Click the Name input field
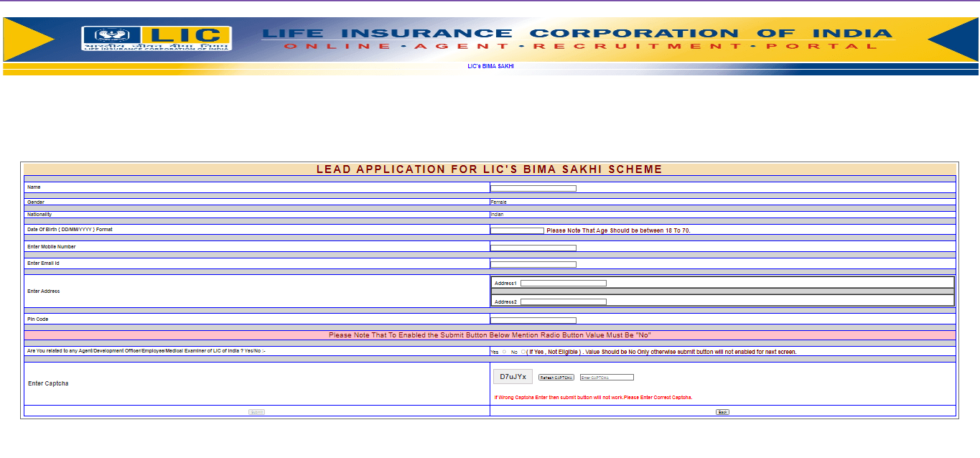 (x=533, y=189)
